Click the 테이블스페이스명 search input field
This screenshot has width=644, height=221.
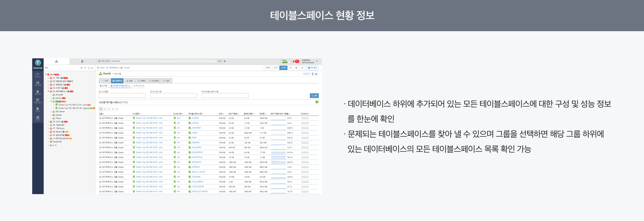[225, 95]
